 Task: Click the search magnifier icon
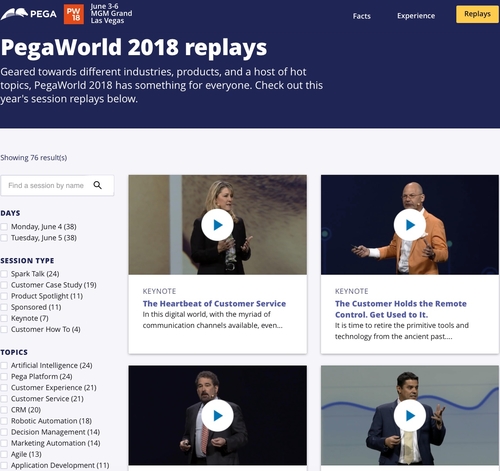click(x=97, y=185)
